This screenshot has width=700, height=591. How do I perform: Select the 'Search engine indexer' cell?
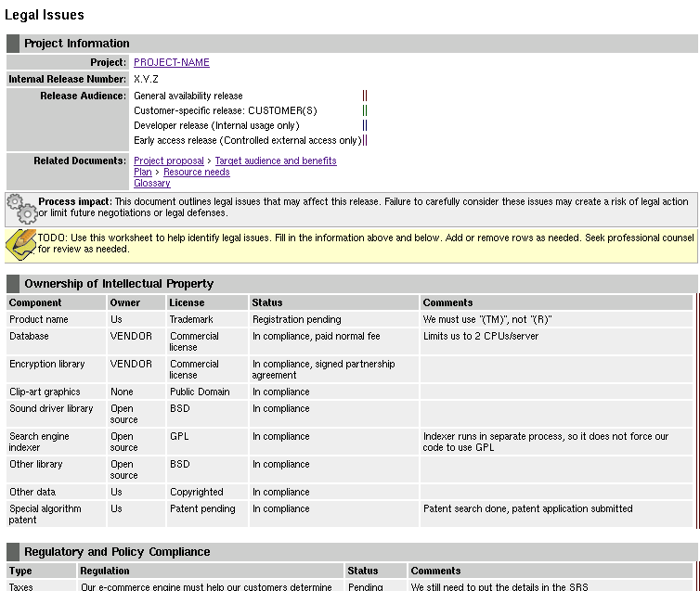click(x=57, y=442)
